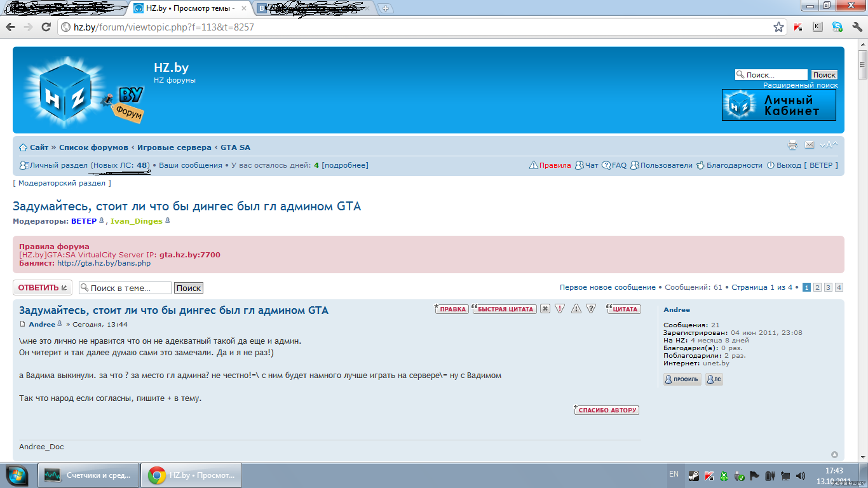Bookmark this page with the star icon

point(778,27)
